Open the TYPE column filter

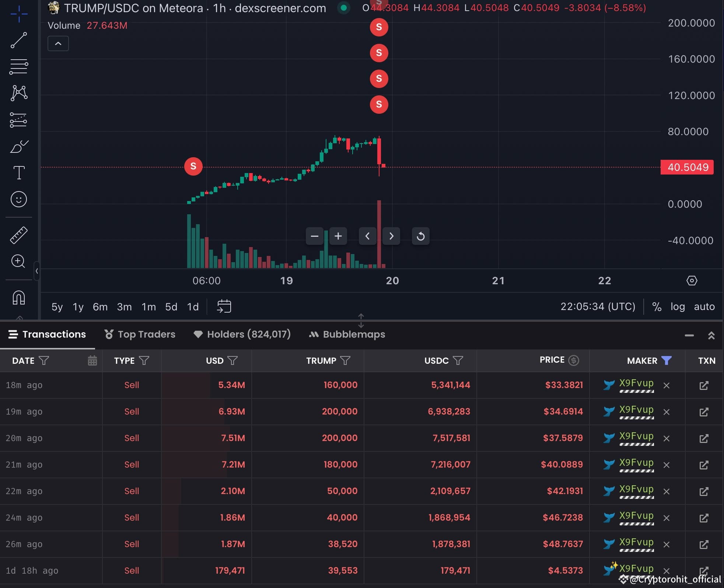click(x=144, y=360)
